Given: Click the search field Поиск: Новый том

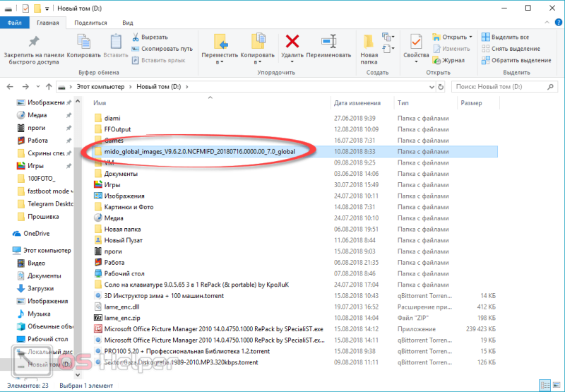Looking at the screenshot, I should pos(504,87).
